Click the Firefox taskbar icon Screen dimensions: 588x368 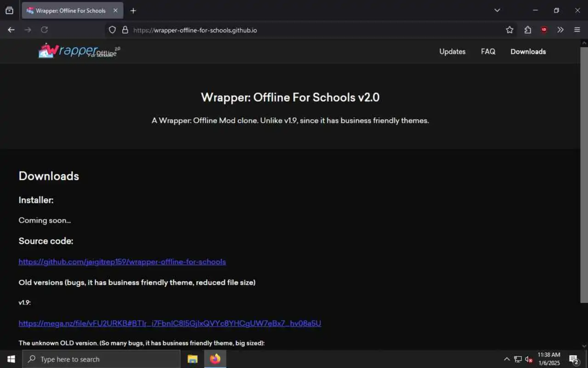coord(215,359)
